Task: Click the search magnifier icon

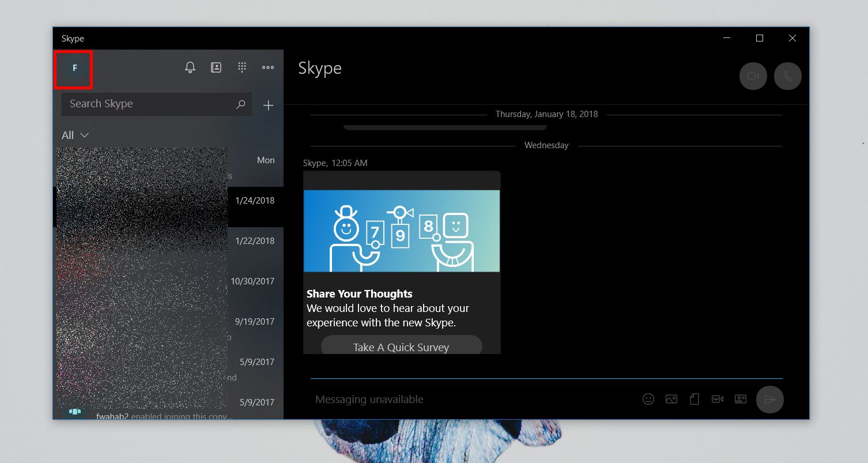Action: tap(241, 104)
